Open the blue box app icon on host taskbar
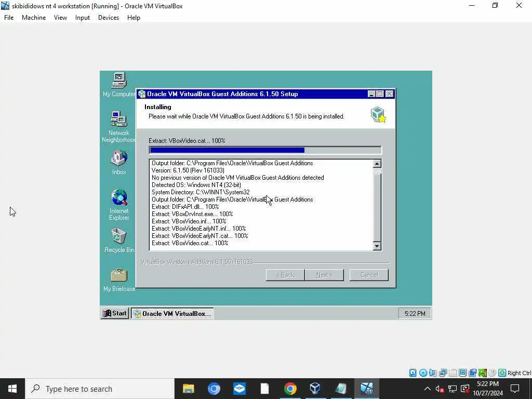 pos(239,389)
